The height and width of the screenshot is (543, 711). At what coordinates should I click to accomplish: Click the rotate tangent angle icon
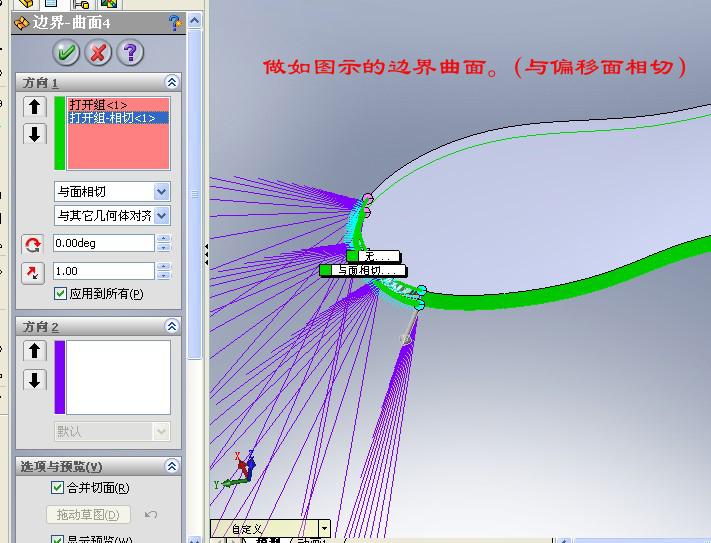(x=33, y=245)
